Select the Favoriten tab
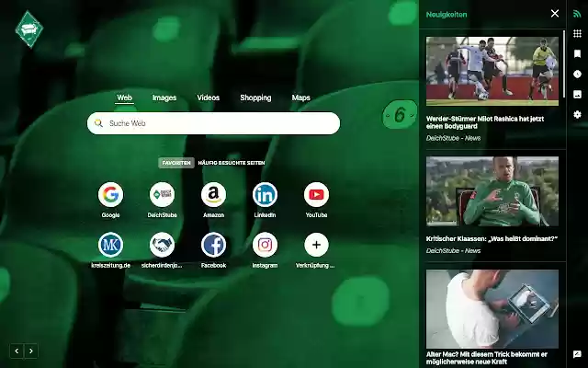 [176, 163]
